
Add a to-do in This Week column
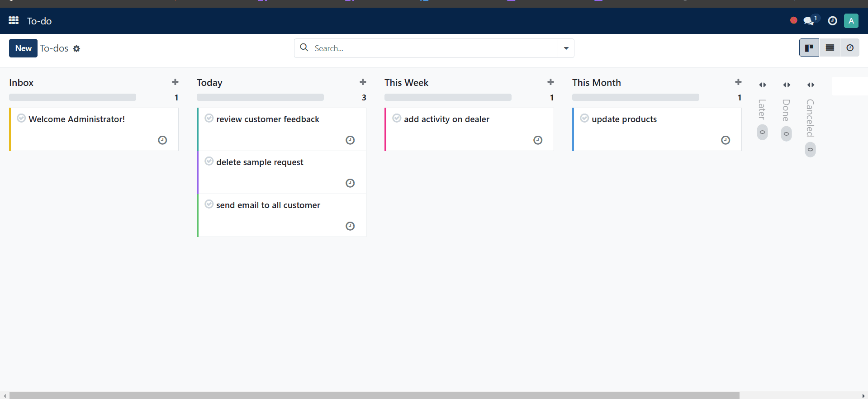(x=550, y=82)
